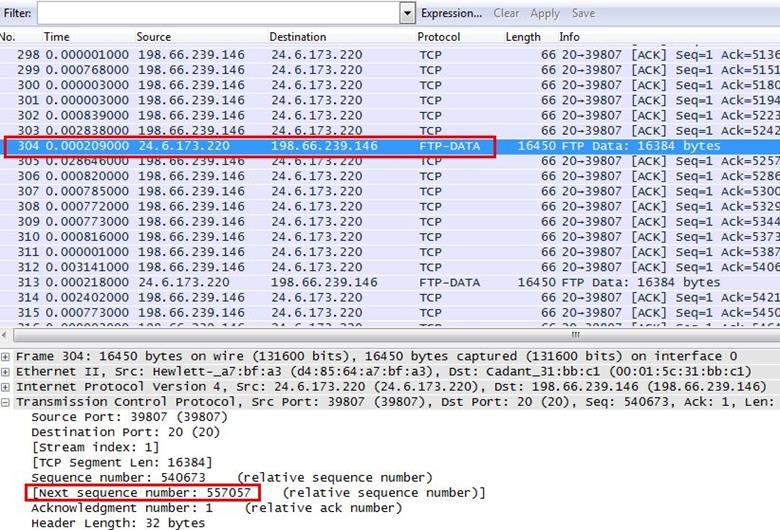Click the Save filter button
780x530 pixels.
pos(583,14)
